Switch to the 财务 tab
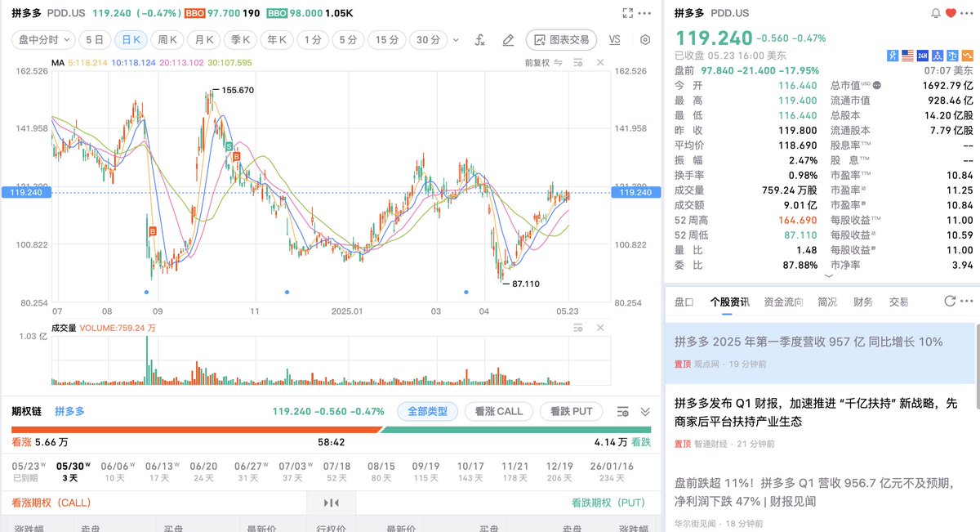 pos(863,302)
